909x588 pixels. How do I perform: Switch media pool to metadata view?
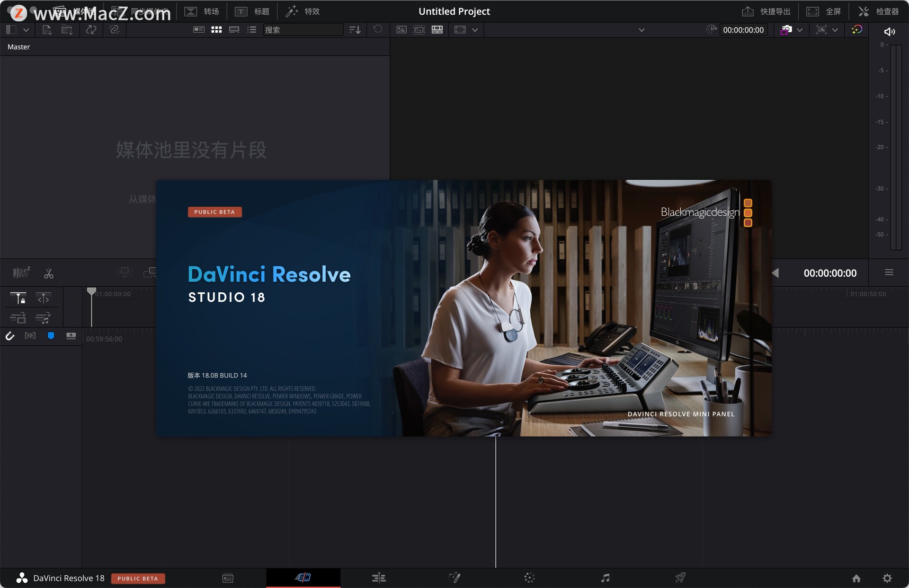(199, 30)
